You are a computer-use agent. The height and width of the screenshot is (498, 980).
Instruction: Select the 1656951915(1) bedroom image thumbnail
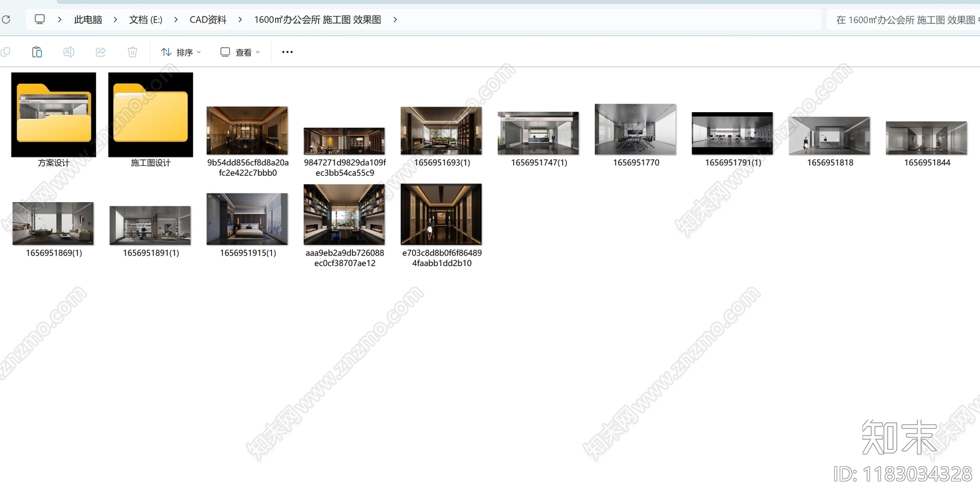(247, 219)
